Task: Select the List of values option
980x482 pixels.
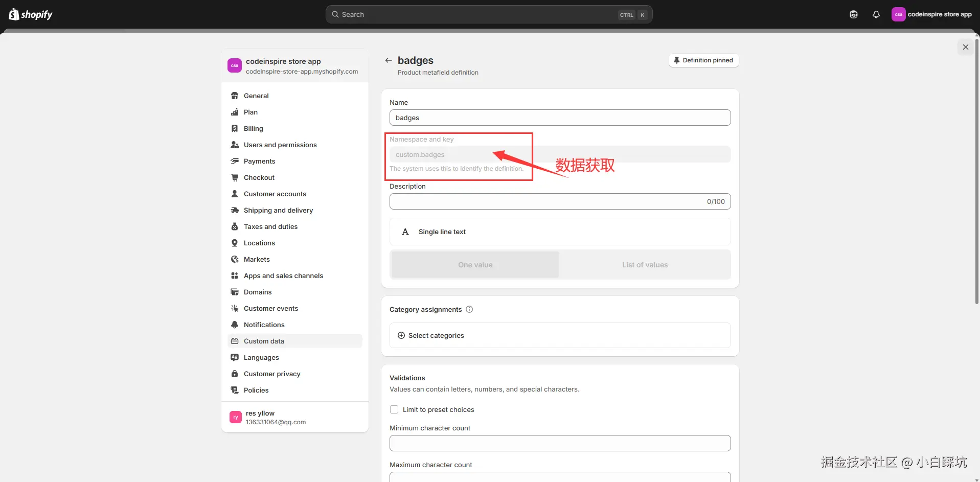Action: (645, 265)
